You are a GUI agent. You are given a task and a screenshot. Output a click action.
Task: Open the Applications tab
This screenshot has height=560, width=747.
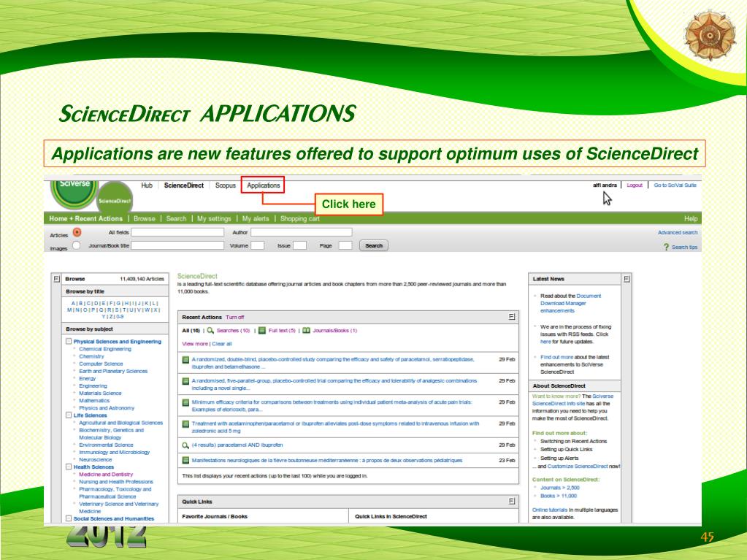coord(263,185)
